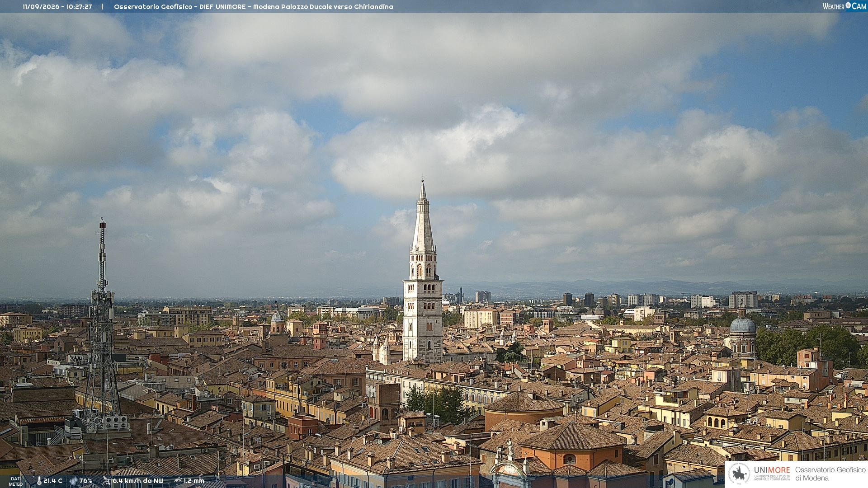Viewport: 868px width, 488px height.
Task: Click the camera lens in WeatherCam logo
Action: click(x=848, y=6)
